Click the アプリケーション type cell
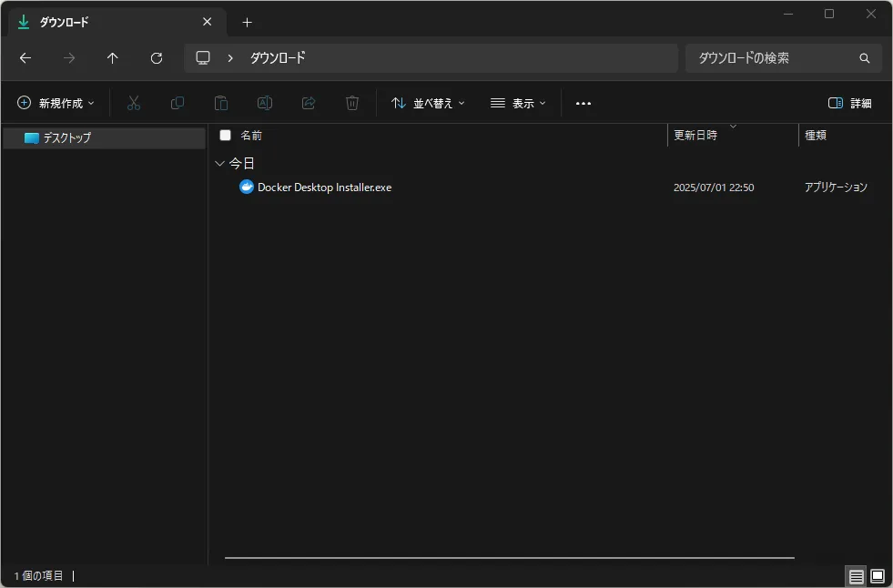The height and width of the screenshot is (588, 893). click(x=836, y=188)
